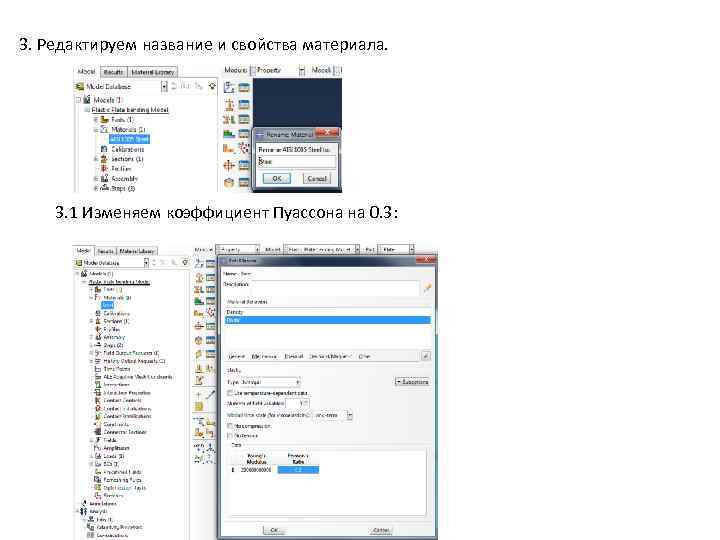Click the Create Datum Axis line icon

(x=210, y=394)
